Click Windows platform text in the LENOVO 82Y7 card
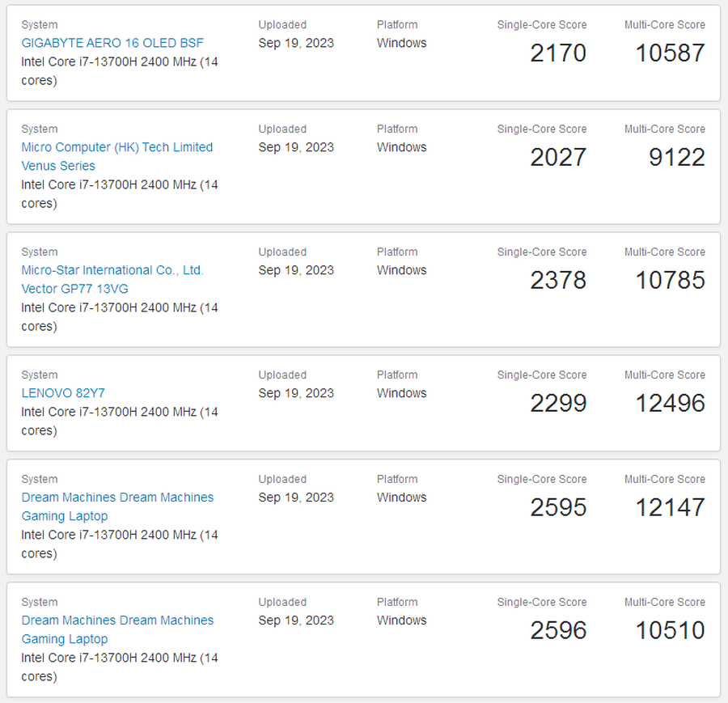Viewport: 728px width, 703px height. [401, 393]
